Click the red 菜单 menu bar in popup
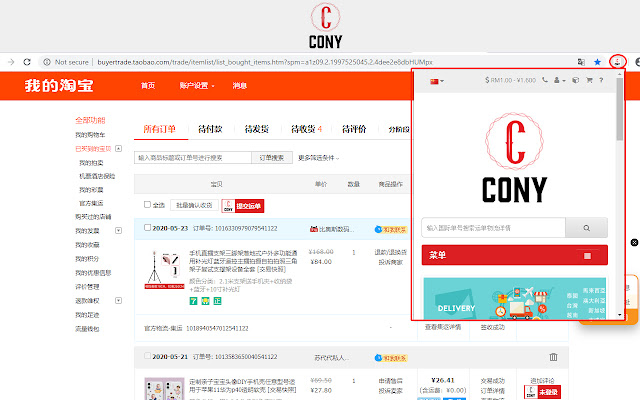640x400 pixels. click(x=514, y=256)
